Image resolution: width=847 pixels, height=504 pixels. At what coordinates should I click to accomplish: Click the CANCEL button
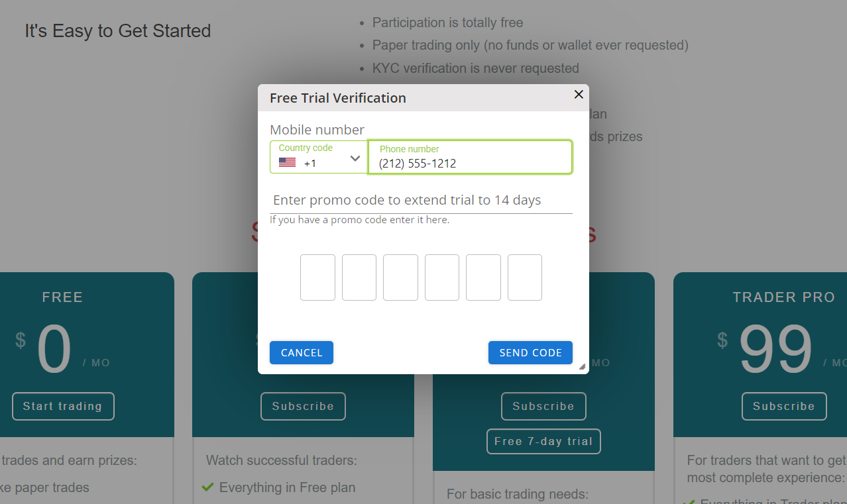(302, 353)
